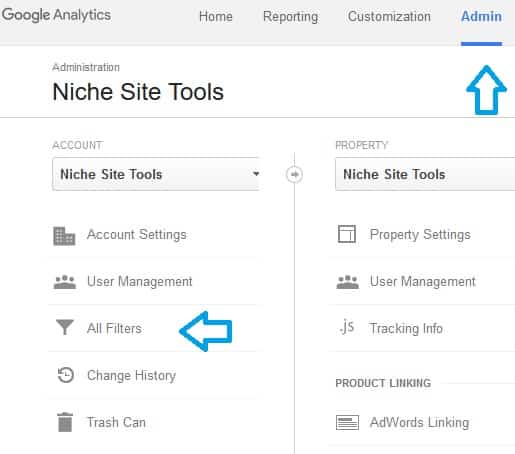Click the Account Settings building icon
The height and width of the screenshot is (454, 515).
[x=64, y=236]
